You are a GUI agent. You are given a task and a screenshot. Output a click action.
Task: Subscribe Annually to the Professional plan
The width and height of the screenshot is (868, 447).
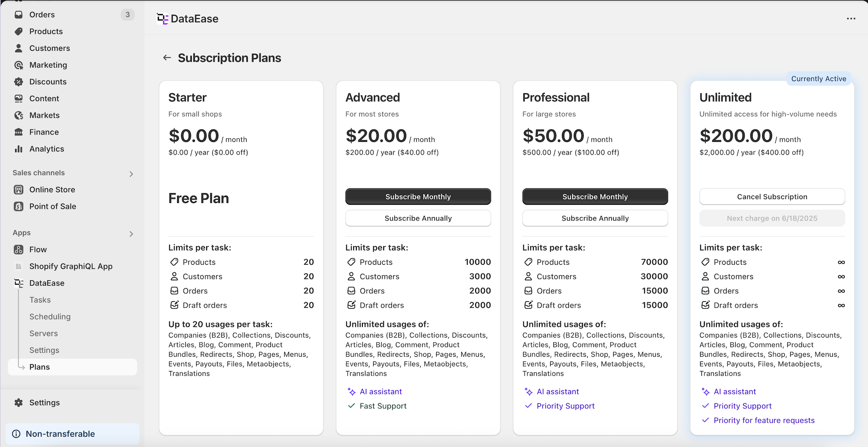(595, 218)
